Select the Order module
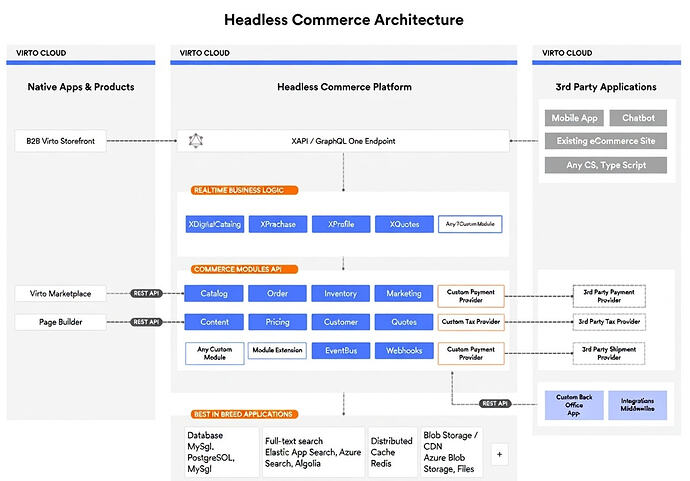 pos(277,294)
